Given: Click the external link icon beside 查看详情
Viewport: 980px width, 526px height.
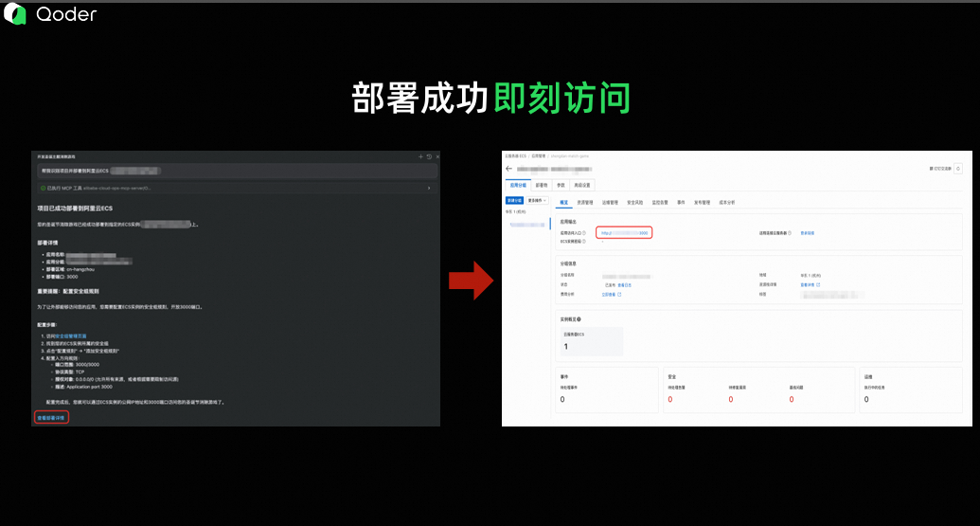Looking at the screenshot, I should point(818,285).
